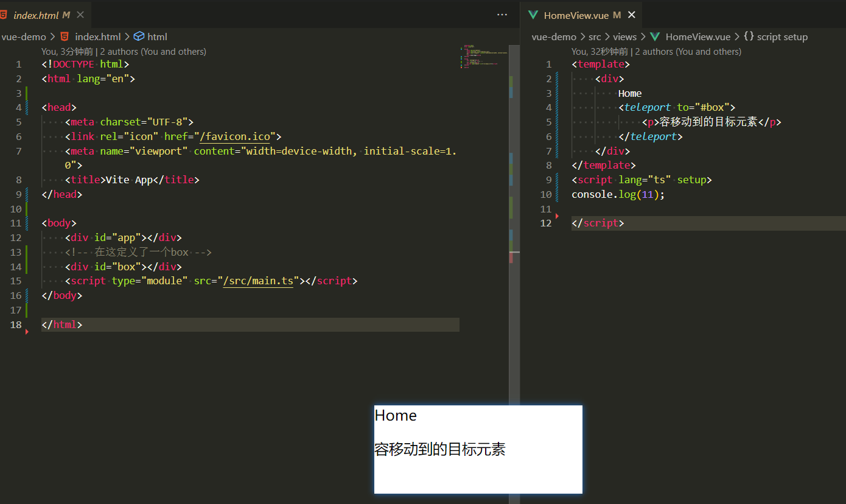This screenshot has height=504, width=846.
Task: Open the More Actions ellipsis menu
Action: 502,15
